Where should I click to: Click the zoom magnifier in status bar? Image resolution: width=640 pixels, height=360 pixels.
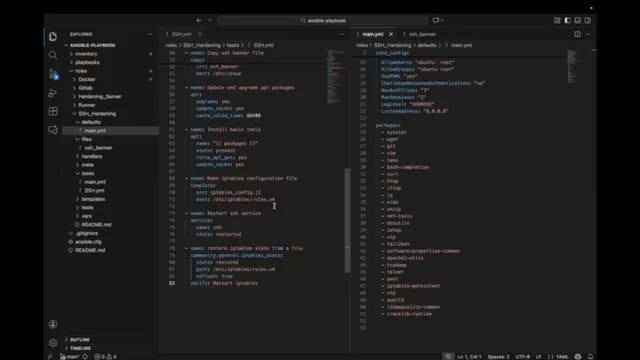[x=448, y=356]
